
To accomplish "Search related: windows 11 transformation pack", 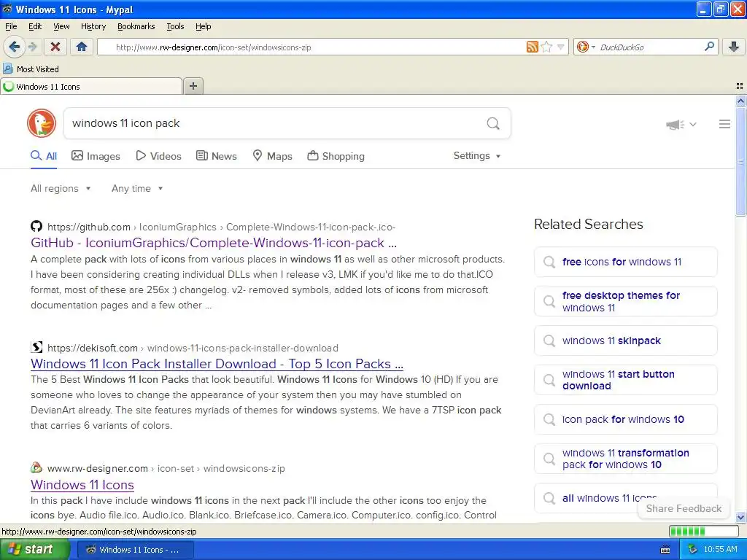I will pos(625,459).
